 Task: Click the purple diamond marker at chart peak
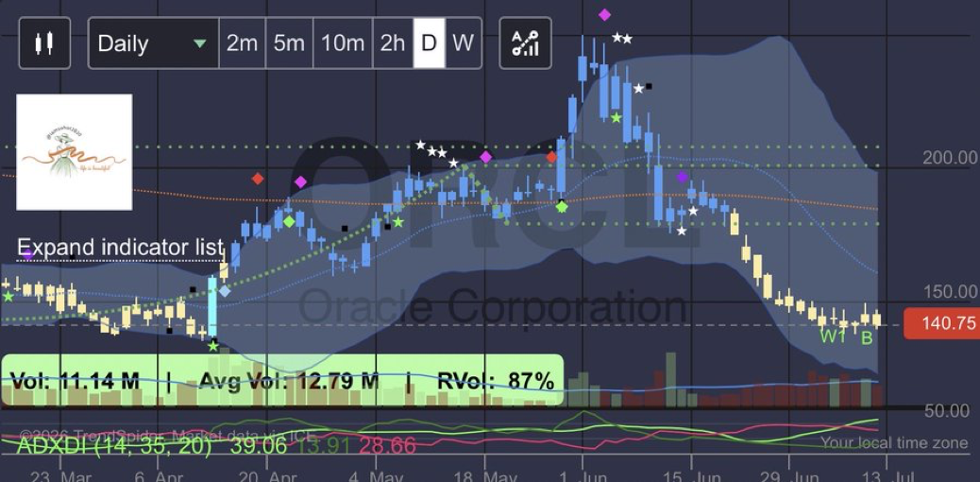[x=604, y=14]
